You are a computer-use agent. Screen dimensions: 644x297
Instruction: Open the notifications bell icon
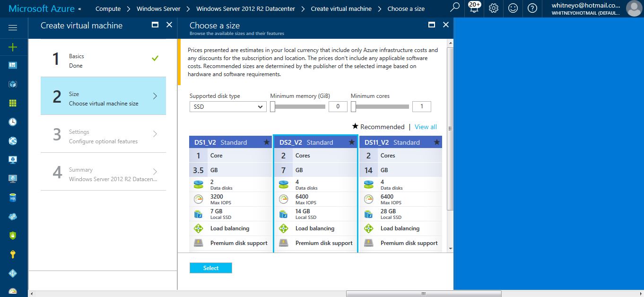(473, 8)
